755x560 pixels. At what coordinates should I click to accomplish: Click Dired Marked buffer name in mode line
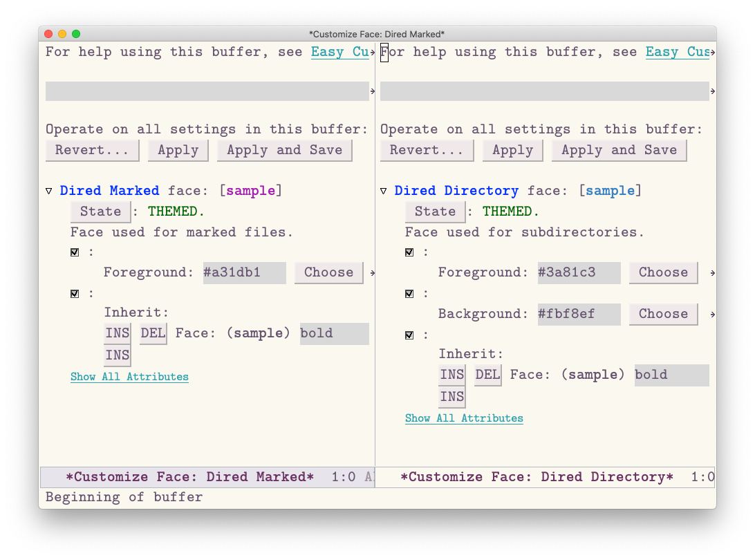189,477
